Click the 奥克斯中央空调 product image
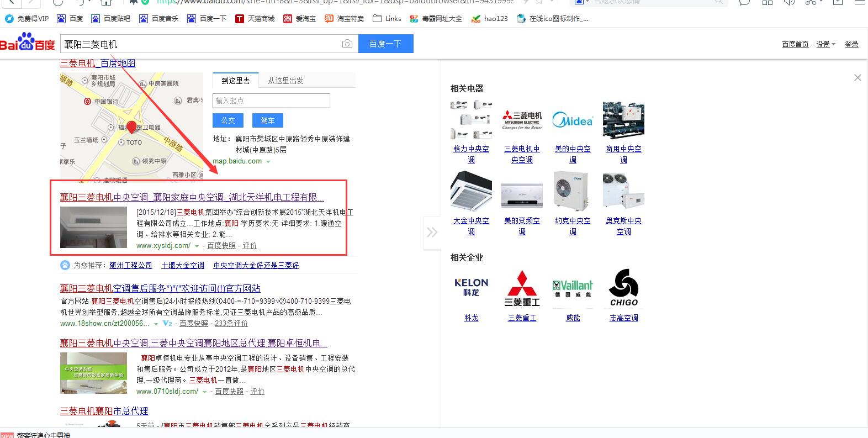Screen dimensions: 868x438 [x=623, y=191]
